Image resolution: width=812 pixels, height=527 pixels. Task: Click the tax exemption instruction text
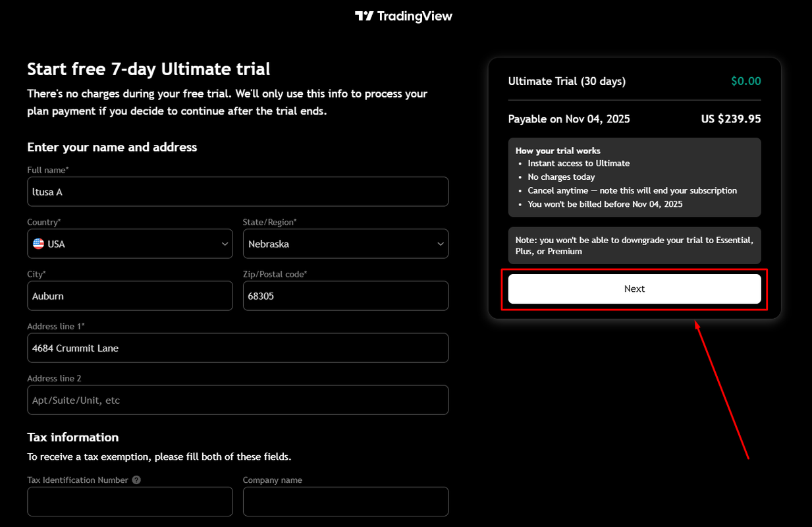pyautogui.click(x=159, y=457)
